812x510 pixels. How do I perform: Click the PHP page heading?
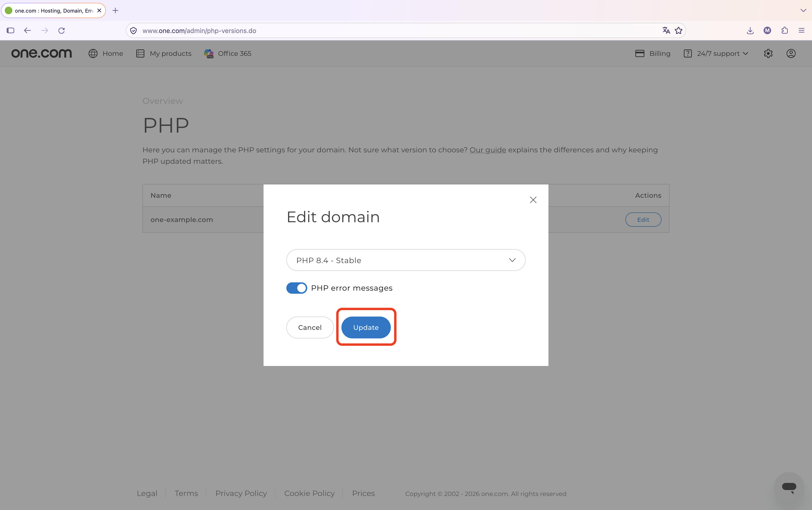click(166, 125)
